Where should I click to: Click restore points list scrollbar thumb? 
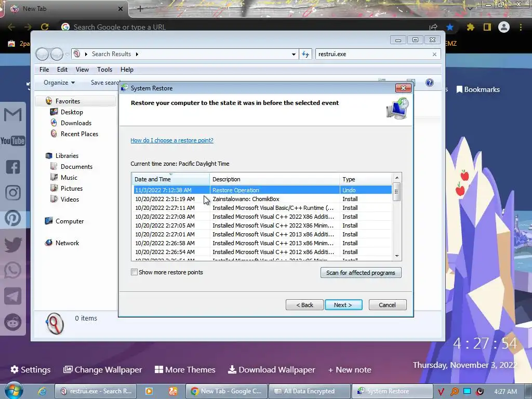pos(396,192)
